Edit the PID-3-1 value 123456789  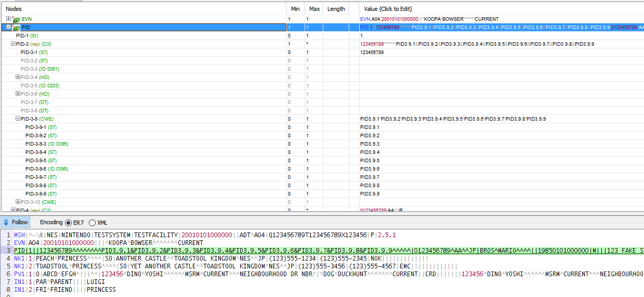(502, 53)
